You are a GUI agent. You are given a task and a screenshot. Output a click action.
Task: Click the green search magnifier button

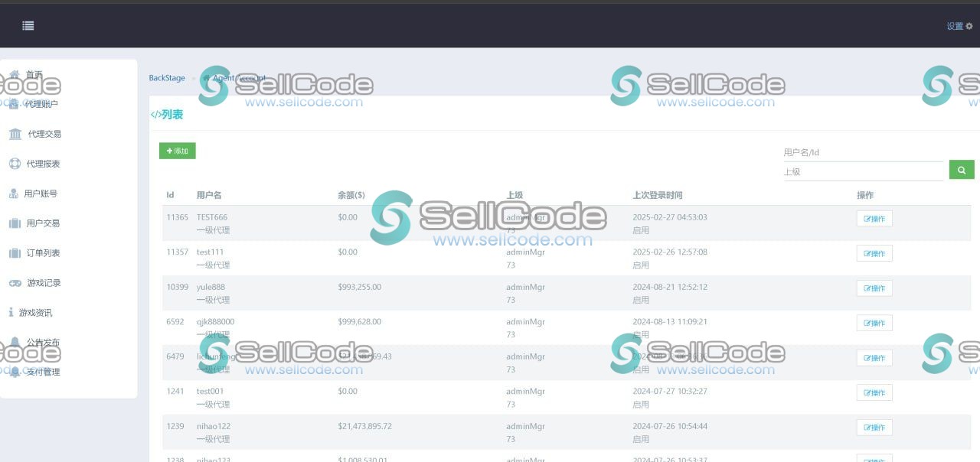pyautogui.click(x=961, y=169)
